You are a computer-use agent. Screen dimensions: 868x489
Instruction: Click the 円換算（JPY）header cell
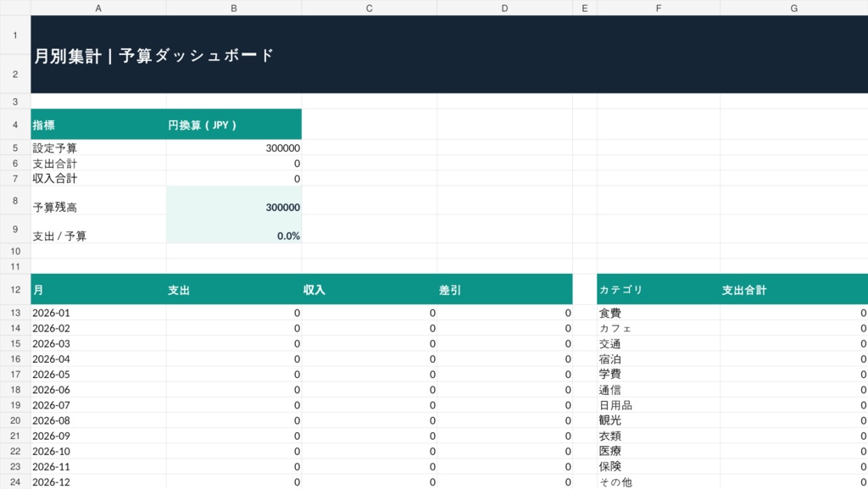[234, 125]
